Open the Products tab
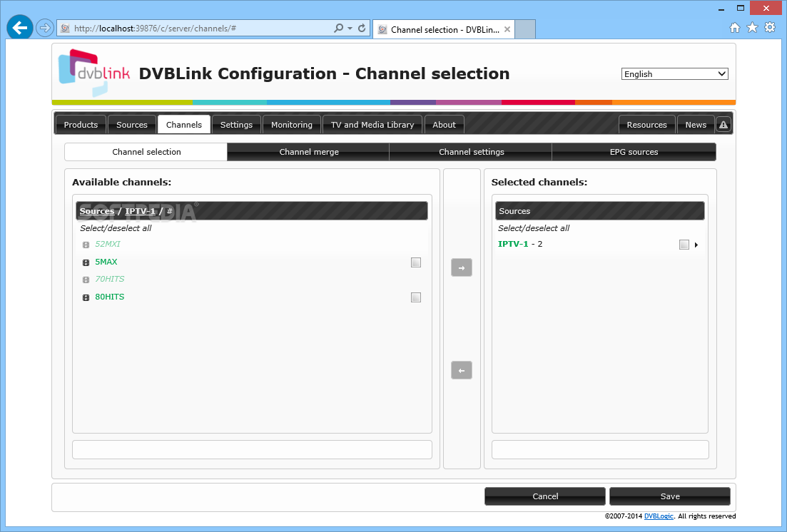Image resolution: width=787 pixels, height=532 pixels. pyautogui.click(x=81, y=125)
